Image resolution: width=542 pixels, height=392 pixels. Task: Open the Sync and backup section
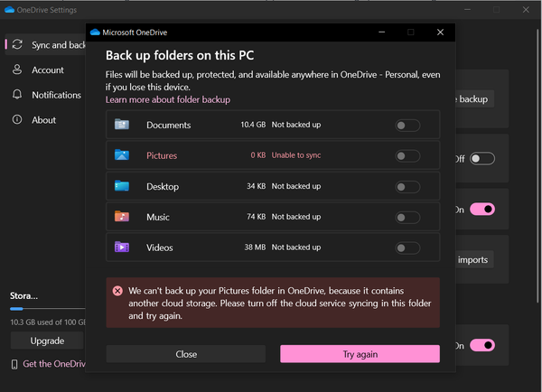47,44
